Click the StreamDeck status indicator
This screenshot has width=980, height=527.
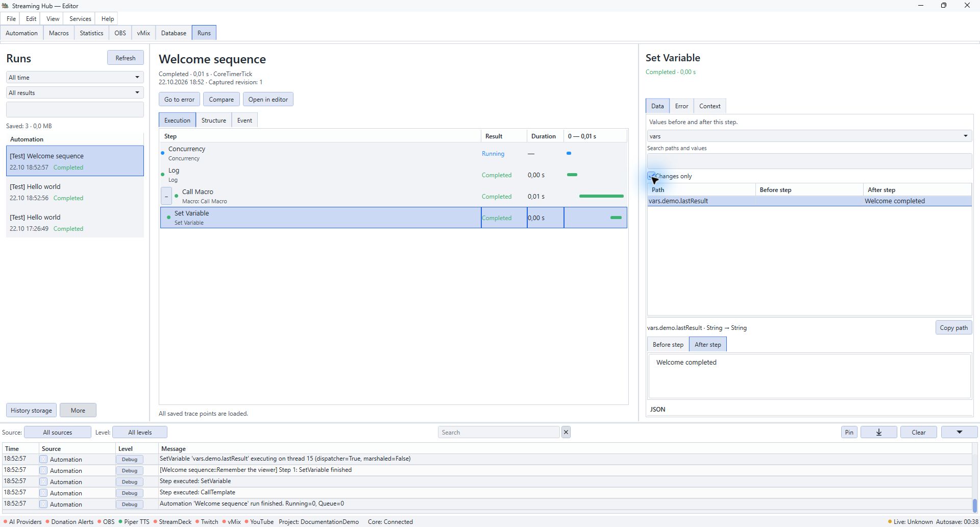(x=173, y=521)
